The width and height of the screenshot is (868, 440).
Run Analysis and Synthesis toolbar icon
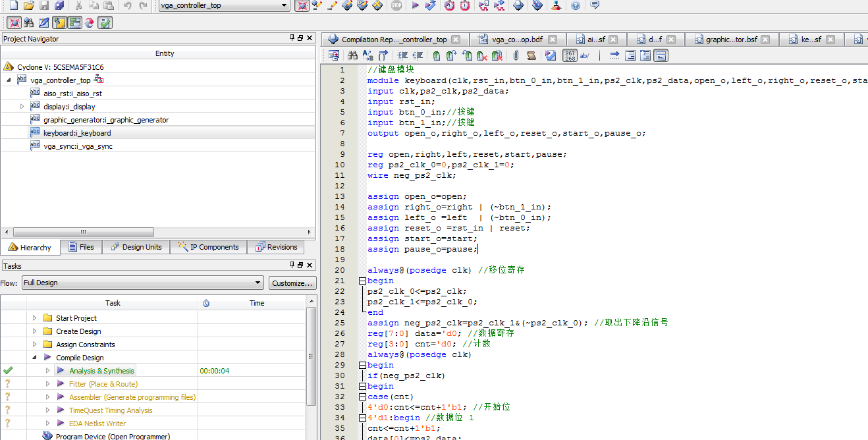coord(431,6)
